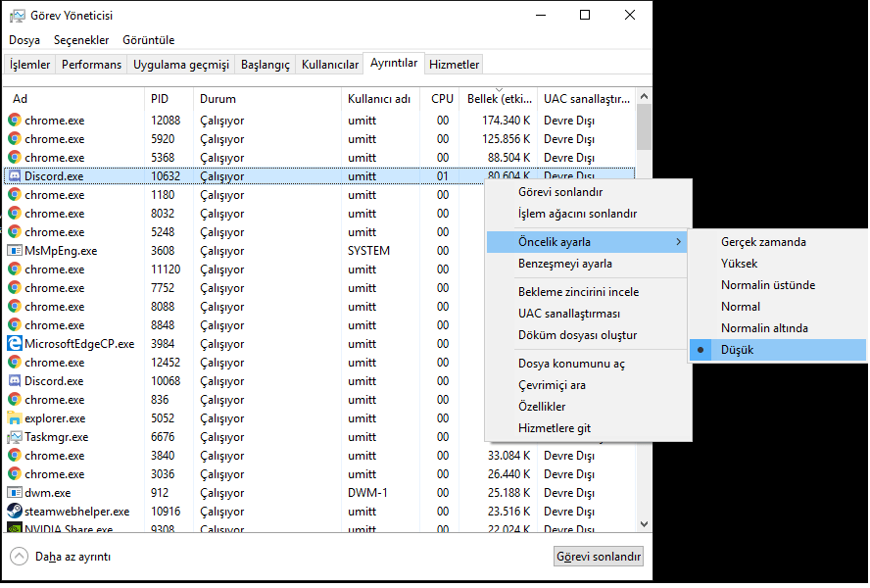
Task: Click chrome icon in PID 11120 row
Action: tap(15, 269)
